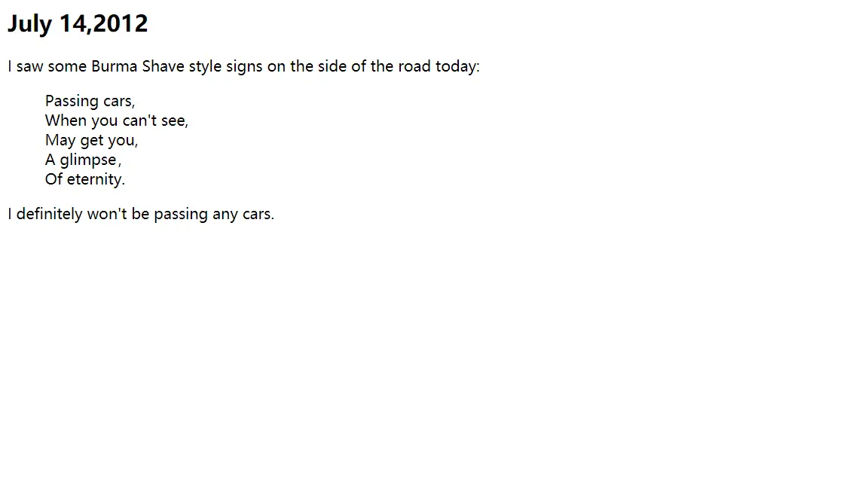Screen dimensions: 868x488
Task: Click the word "style" in the intro sentence
Action: [205, 66]
